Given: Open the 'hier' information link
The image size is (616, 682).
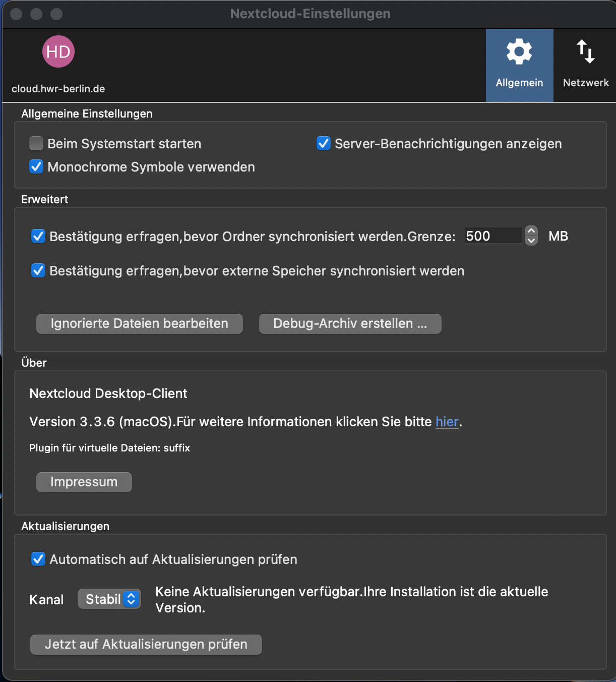Looking at the screenshot, I should coord(447,422).
